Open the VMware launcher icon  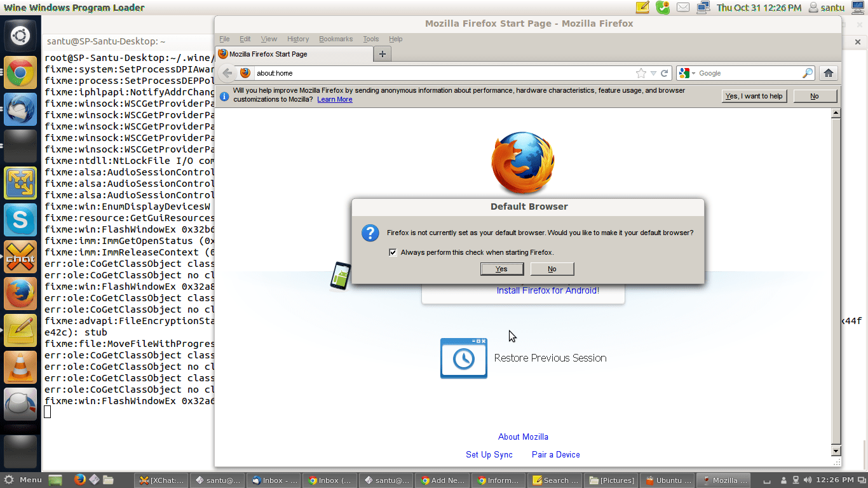point(20,184)
